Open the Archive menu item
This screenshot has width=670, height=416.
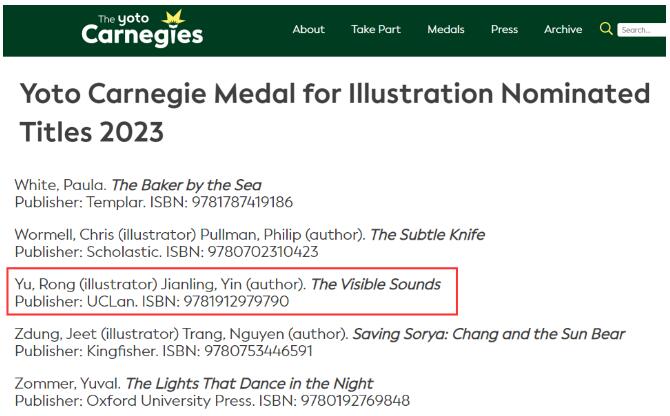click(x=563, y=29)
